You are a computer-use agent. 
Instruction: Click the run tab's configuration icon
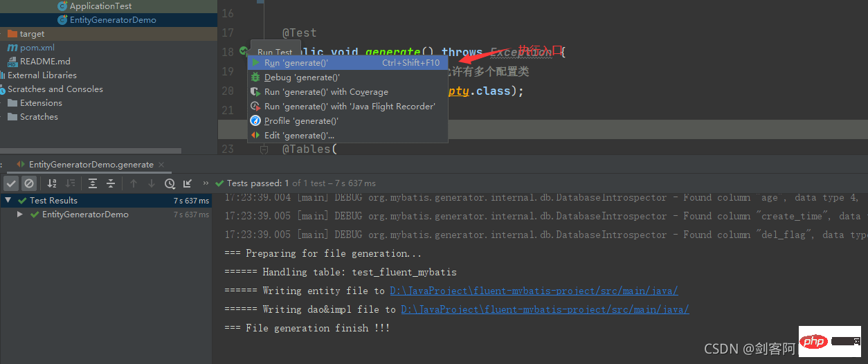click(x=21, y=165)
